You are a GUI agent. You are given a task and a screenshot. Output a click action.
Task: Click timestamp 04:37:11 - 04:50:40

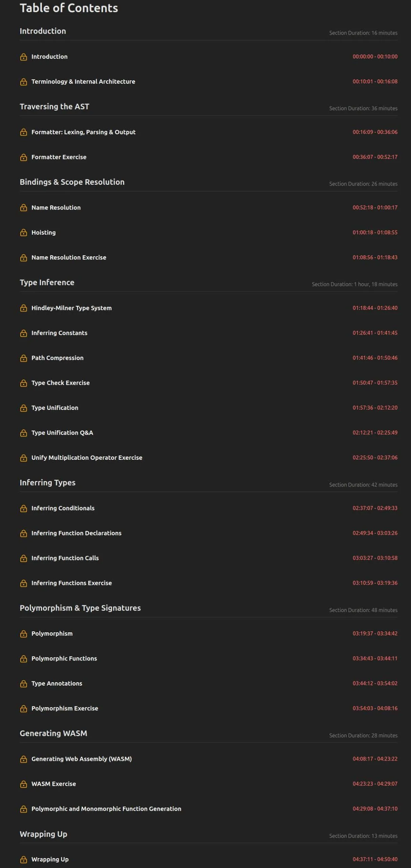[x=375, y=859]
